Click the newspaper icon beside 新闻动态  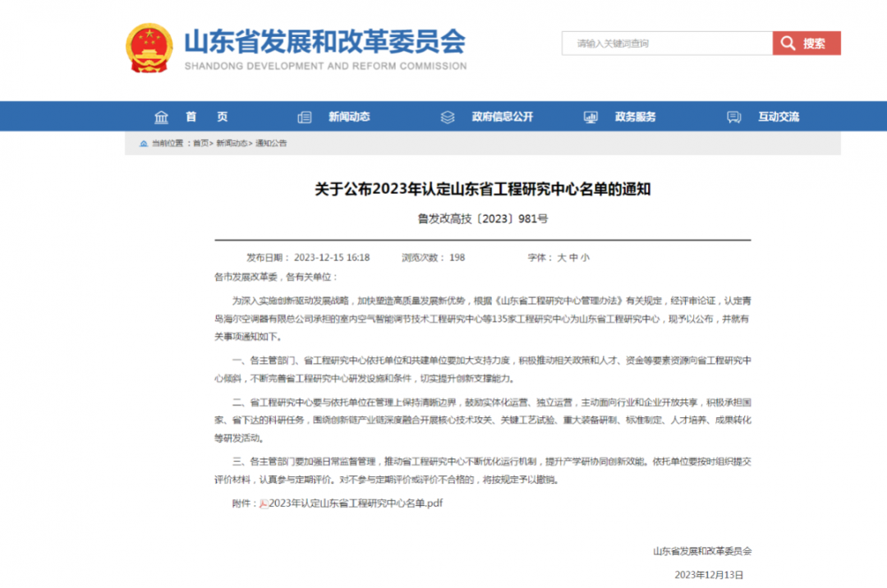pyautogui.click(x=305, y=117)
